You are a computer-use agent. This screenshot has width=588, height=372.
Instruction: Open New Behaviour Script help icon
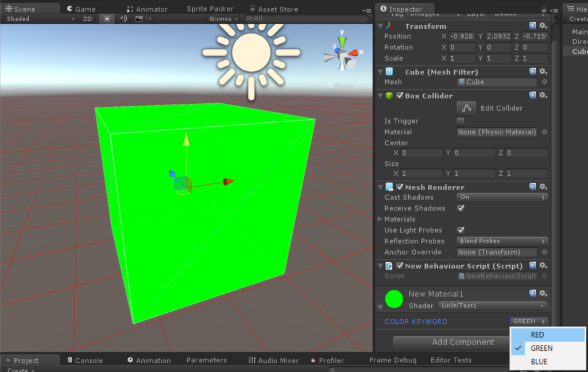532,265
